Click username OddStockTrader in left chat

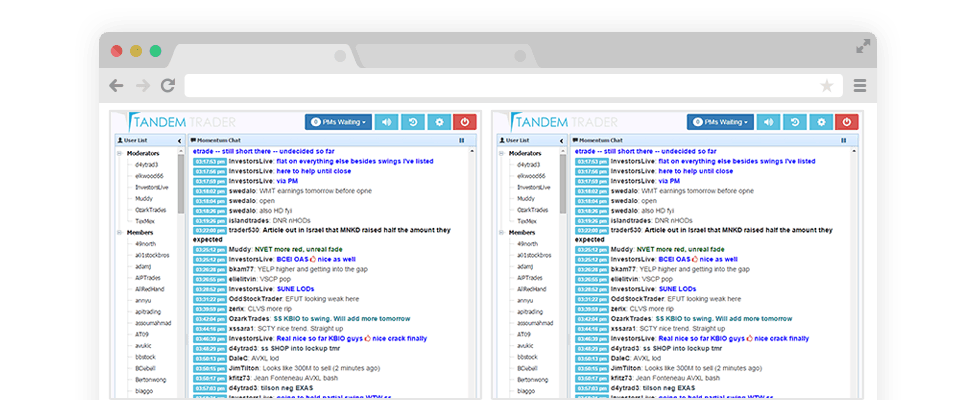pyautogui.click(x=255, y=299)
